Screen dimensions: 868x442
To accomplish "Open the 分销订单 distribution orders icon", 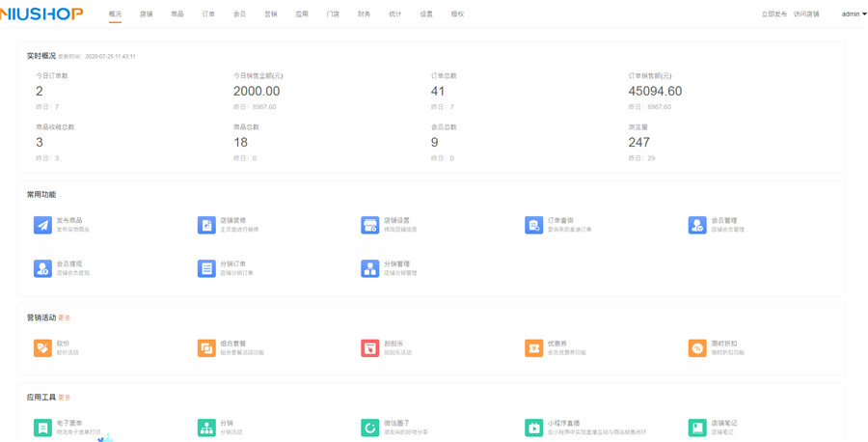I will 206,268.
